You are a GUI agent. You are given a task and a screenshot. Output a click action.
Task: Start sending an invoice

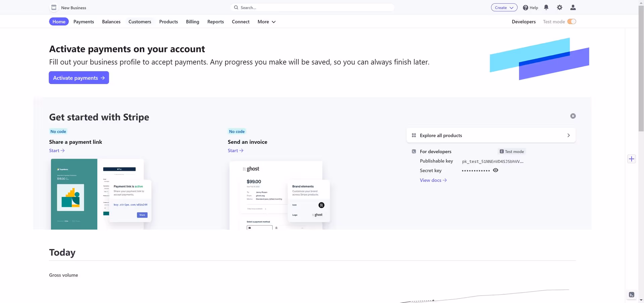(235, 150)
